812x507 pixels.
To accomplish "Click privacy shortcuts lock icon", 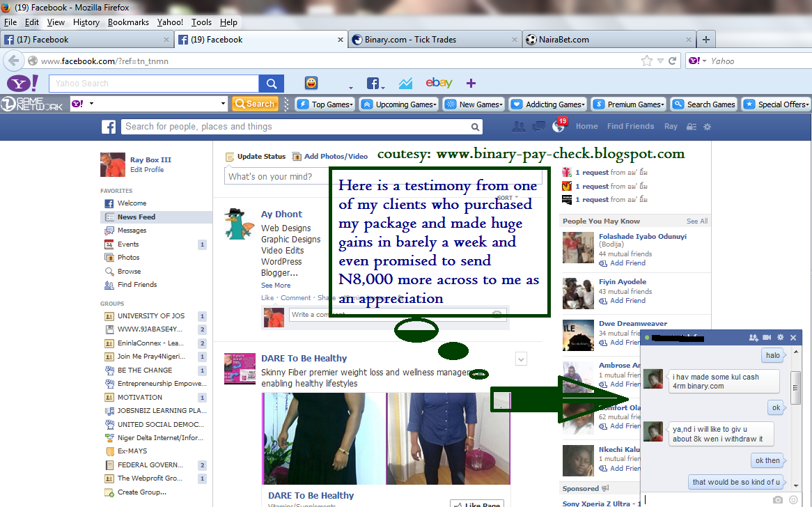I will tap(692, 126).
